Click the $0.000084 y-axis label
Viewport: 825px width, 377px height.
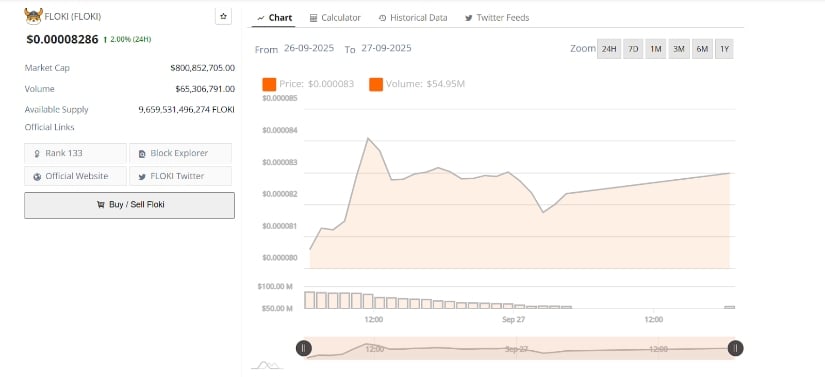point(279,130)
